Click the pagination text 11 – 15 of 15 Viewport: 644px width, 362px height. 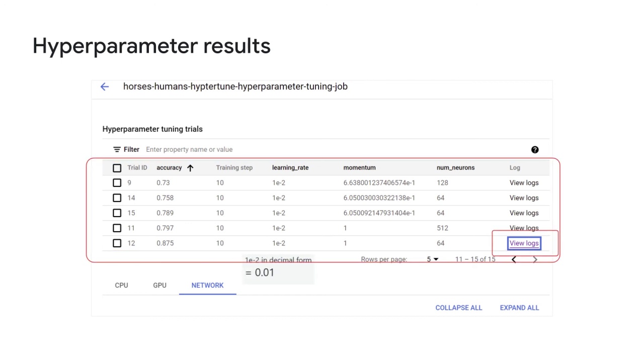pyautogui.click(x=475, y=259)
